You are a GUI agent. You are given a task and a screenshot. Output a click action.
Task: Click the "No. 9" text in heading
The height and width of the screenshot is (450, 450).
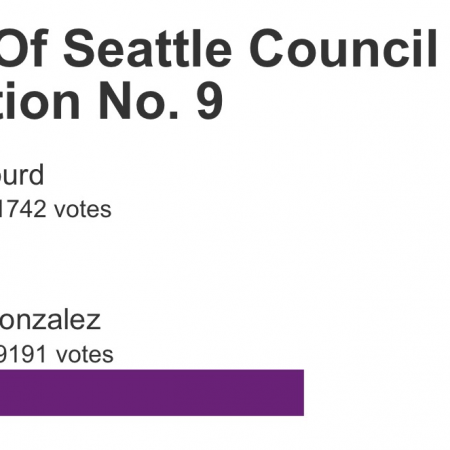160,100
